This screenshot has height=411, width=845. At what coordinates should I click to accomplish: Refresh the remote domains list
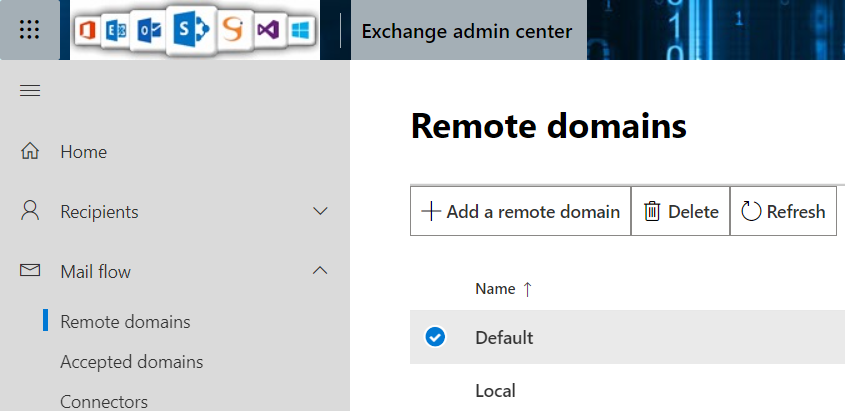coord(783,212)
